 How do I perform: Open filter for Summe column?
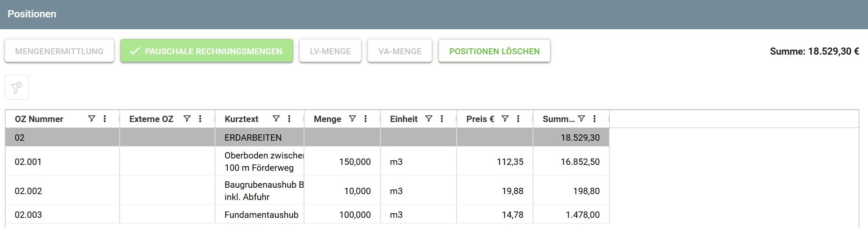click(581, 119)
